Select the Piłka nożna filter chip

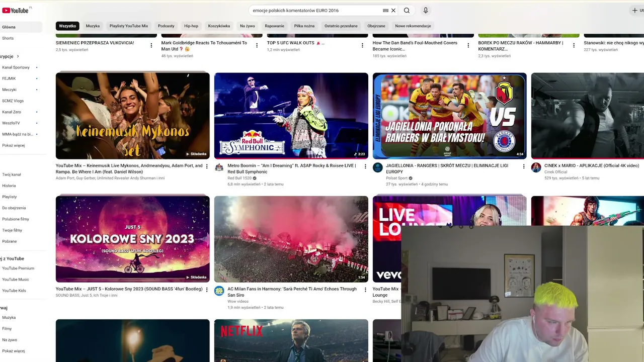(x=304, y=26)
